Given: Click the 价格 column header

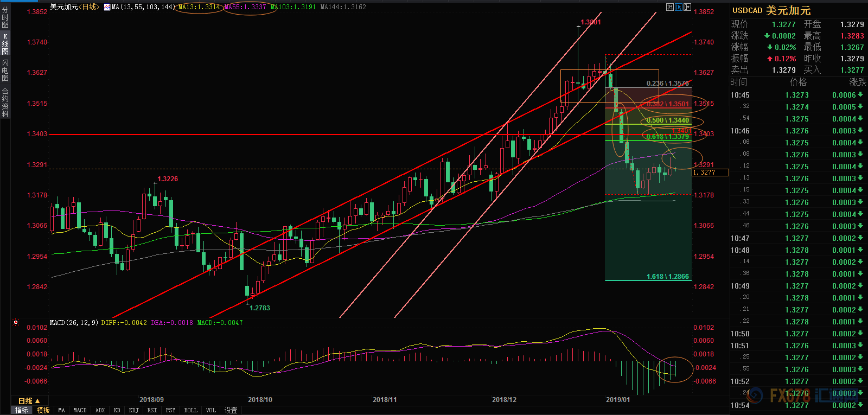Looking at the screenshot, I should 798,82.
